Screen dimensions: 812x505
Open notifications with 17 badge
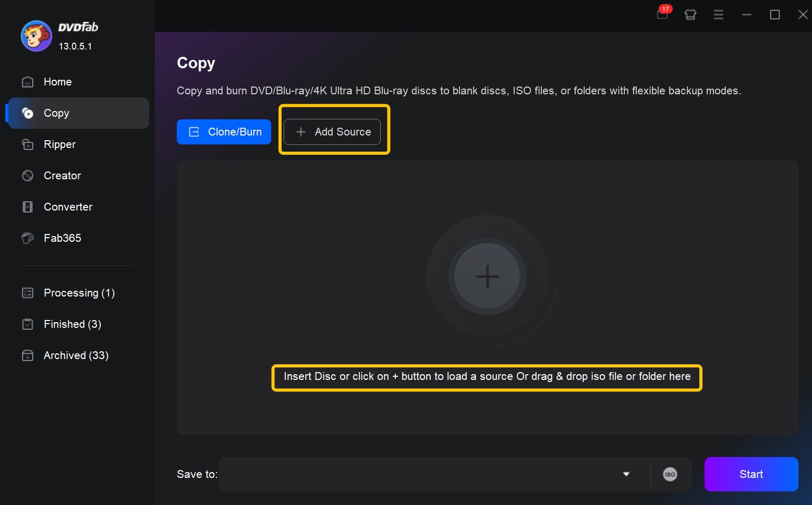click(x=662, y=15)
